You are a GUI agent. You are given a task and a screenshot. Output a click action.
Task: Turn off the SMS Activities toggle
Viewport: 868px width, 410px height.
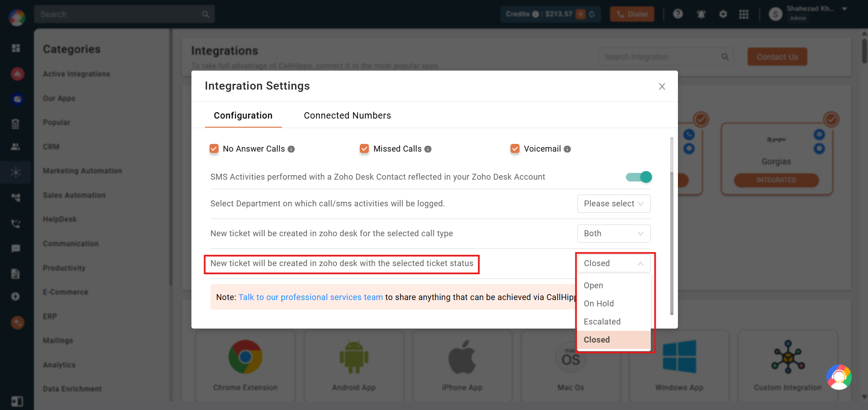639,177
